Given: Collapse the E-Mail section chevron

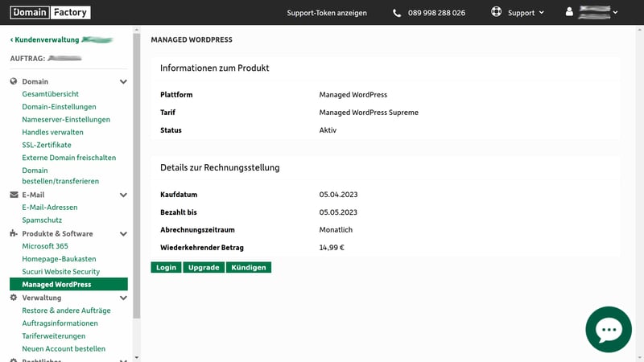Looking at the screenshot, I should [x=123, y=195].
